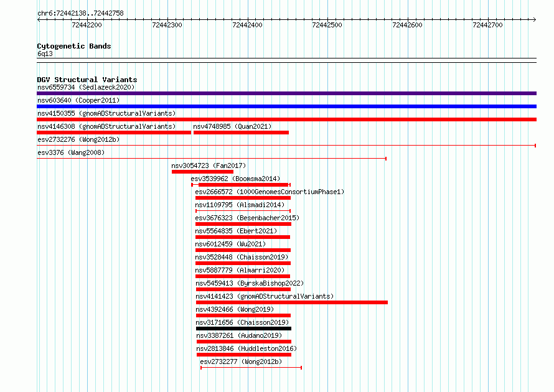Screen dimensions: 554x392
Task: Select the esv2732276 (Wong2012b) label
Action: [x=78, y=139]
